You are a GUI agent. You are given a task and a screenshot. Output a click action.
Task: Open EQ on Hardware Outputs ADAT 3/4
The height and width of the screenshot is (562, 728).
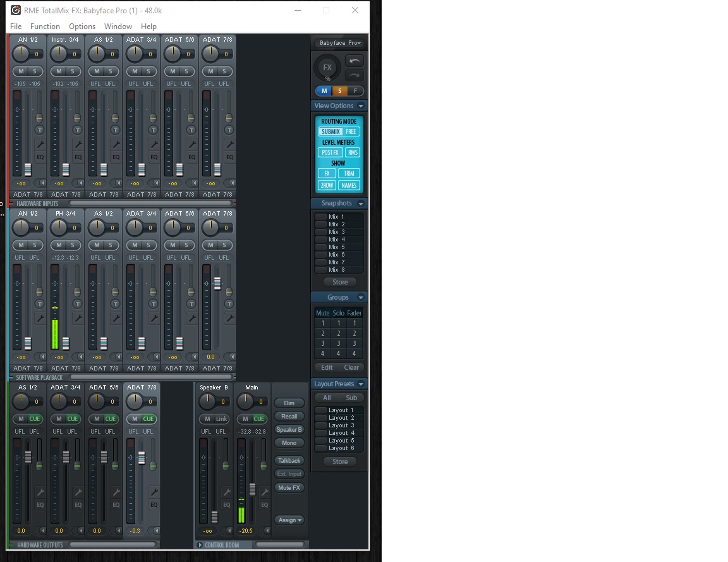click(78, 505)
